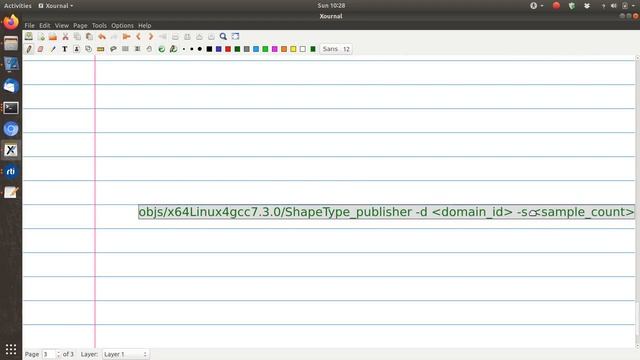Pick the orange color swatch
Image resolution: width=640 pixels, height=360 pixels.
[x=284, y=49]
